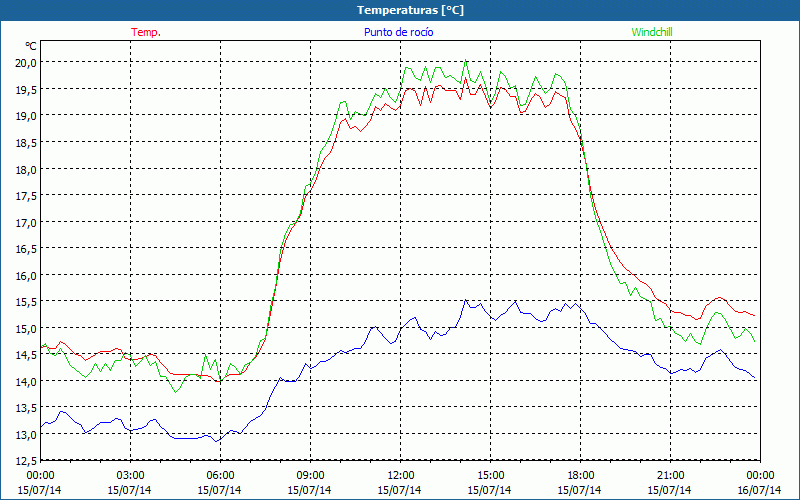The height and width of the screenshot is (500, 800).
Task: Click the 18,5 y-axis value
Action: coord(26,143)
